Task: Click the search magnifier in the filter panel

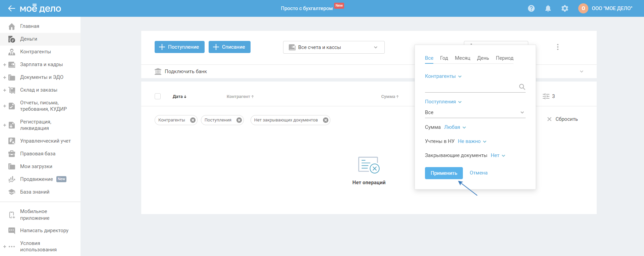Action: click(x=522, y=87)
